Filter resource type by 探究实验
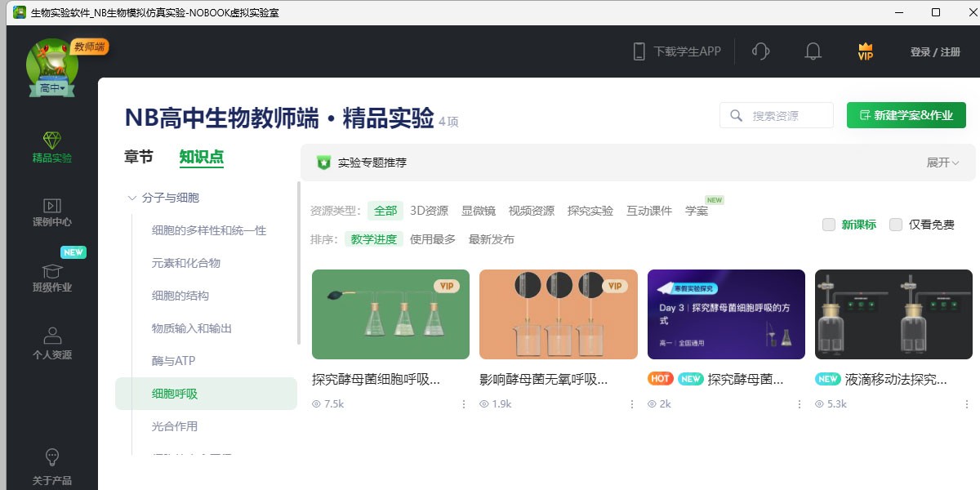 [590, 211]
